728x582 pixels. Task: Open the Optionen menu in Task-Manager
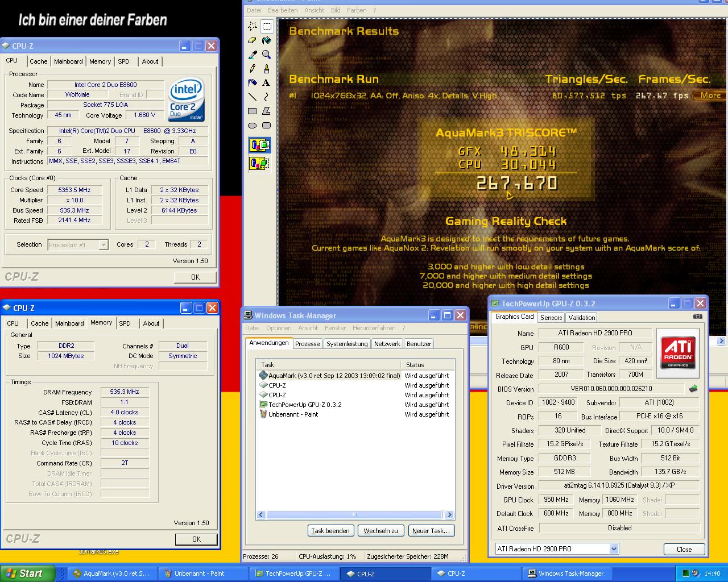pyautogui.click(x=279, y=328)
